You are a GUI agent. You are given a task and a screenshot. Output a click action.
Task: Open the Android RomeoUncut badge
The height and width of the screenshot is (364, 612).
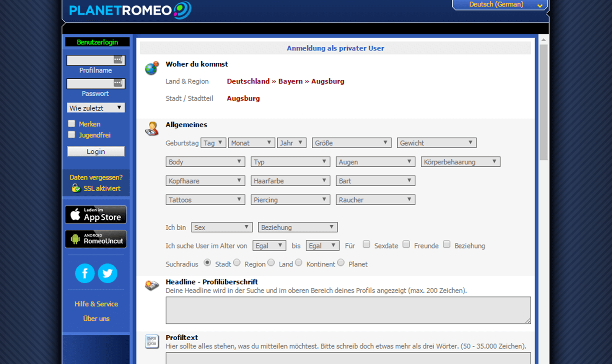(96, 239)
